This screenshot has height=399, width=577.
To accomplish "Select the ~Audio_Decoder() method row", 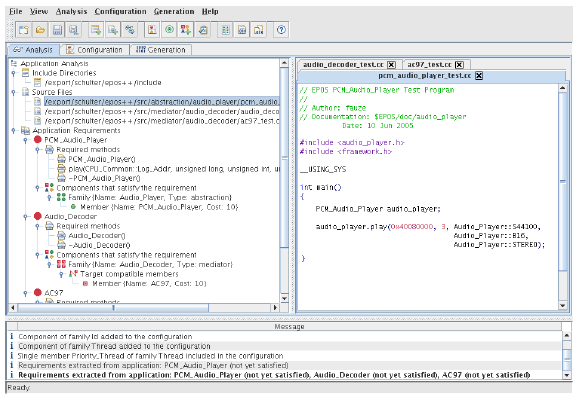I will (x=99, y=245).
